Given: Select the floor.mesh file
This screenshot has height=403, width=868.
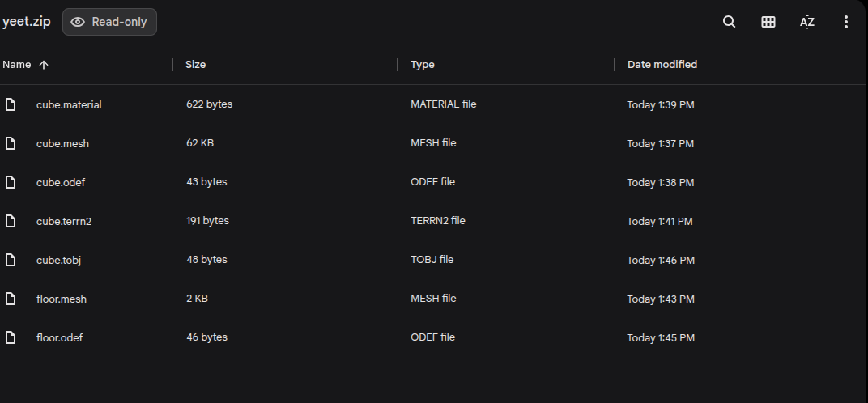Looking at the screenshot, I should pos(62,299).
